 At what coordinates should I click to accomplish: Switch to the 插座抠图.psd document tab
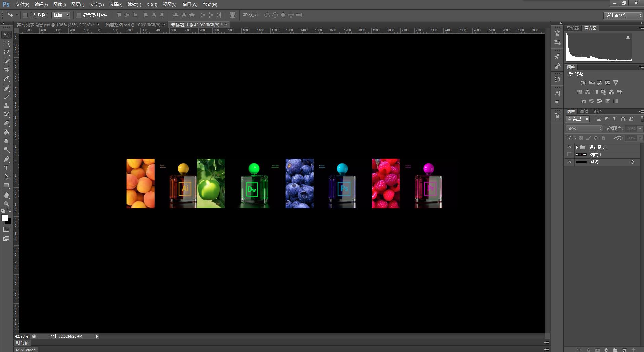[133, 25]
